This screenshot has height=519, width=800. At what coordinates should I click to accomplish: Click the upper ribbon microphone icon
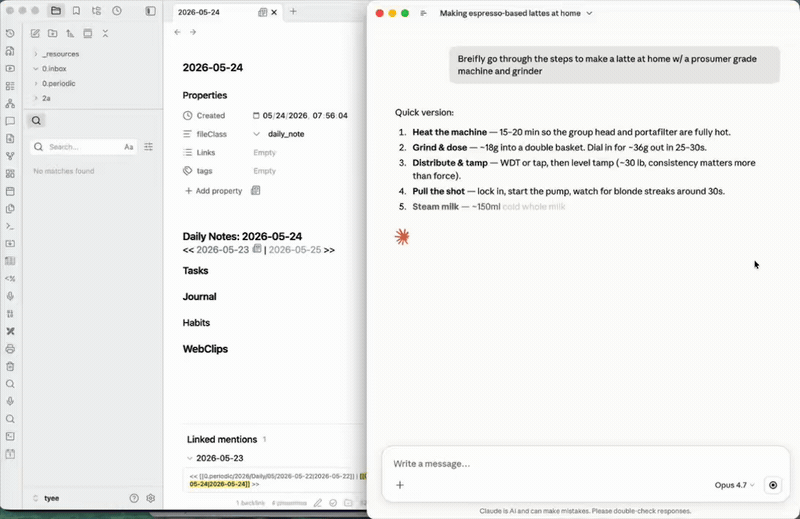tap(10, 296)
